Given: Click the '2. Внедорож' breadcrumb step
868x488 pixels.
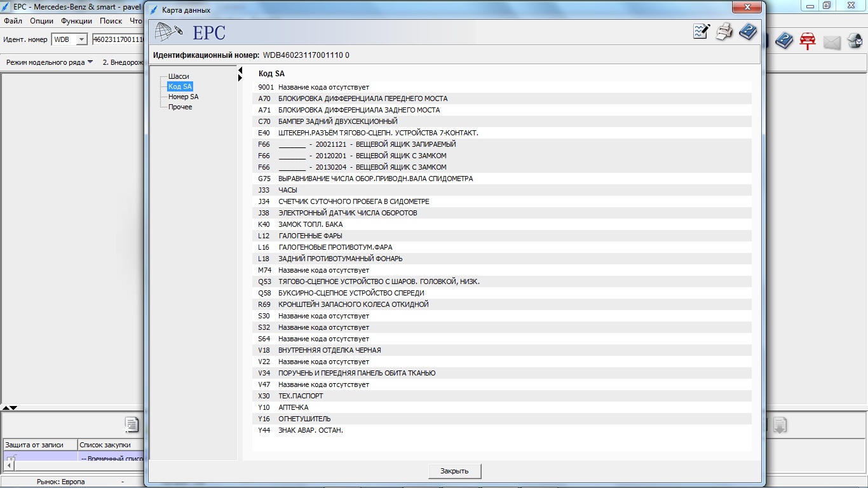Looking at the screenshot, I should click(x=122, y=62).
